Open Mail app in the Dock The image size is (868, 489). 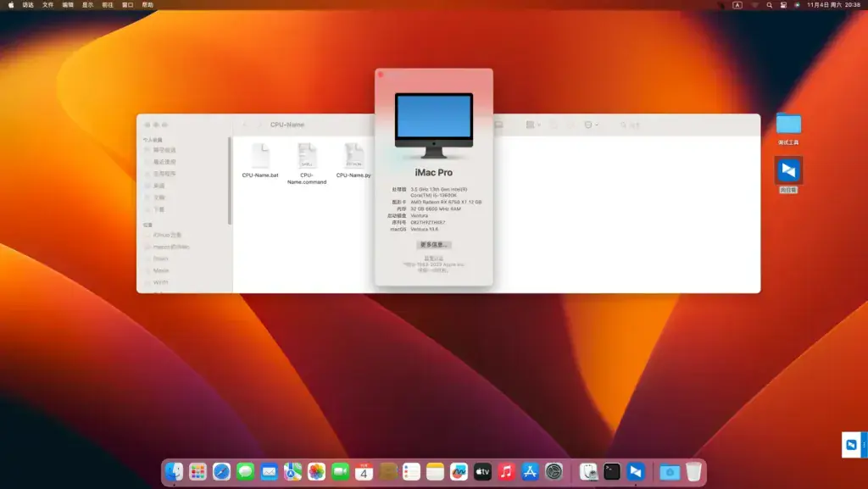pyautogui.click(x=269, y=472)
